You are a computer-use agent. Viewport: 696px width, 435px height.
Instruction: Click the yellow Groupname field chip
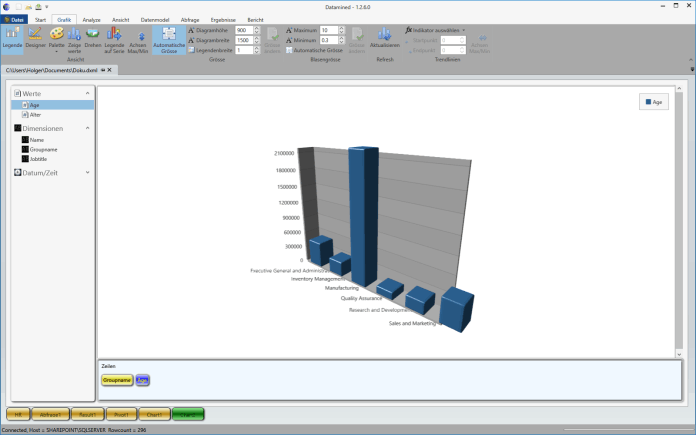tap(117, 380)
